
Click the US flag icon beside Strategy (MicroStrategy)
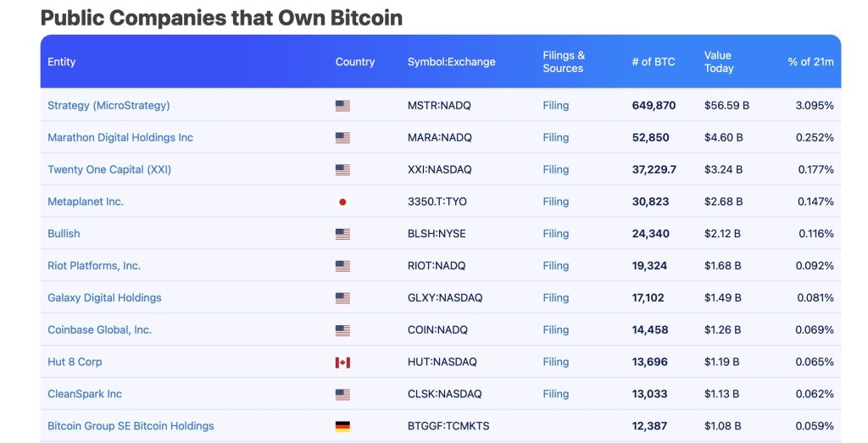point(342,106)
